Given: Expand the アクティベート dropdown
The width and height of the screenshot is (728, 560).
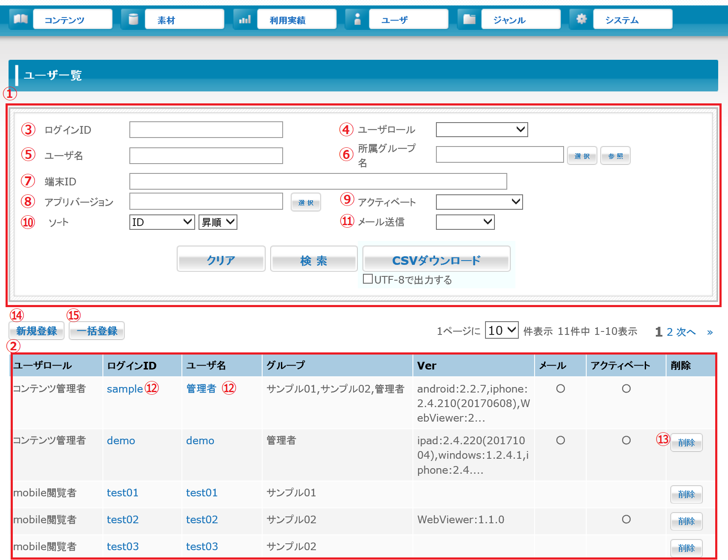Looking at the screenshot, I should point(479,202).
